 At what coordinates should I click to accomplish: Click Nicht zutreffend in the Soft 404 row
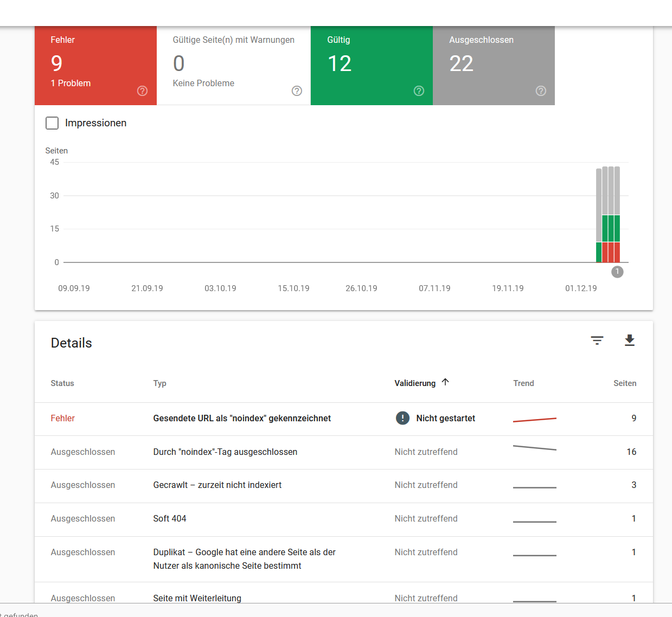(x=426, y=518)
